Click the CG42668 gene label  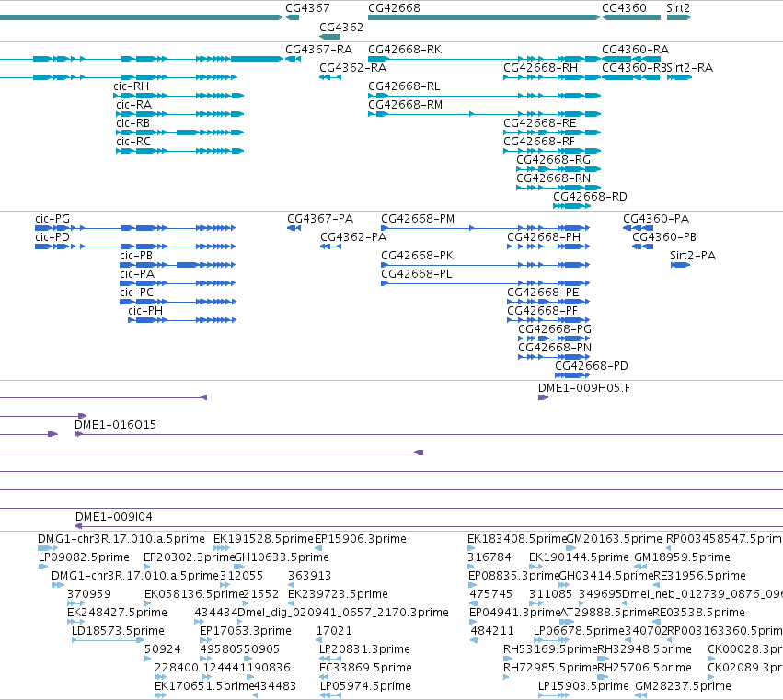(394, 8)
